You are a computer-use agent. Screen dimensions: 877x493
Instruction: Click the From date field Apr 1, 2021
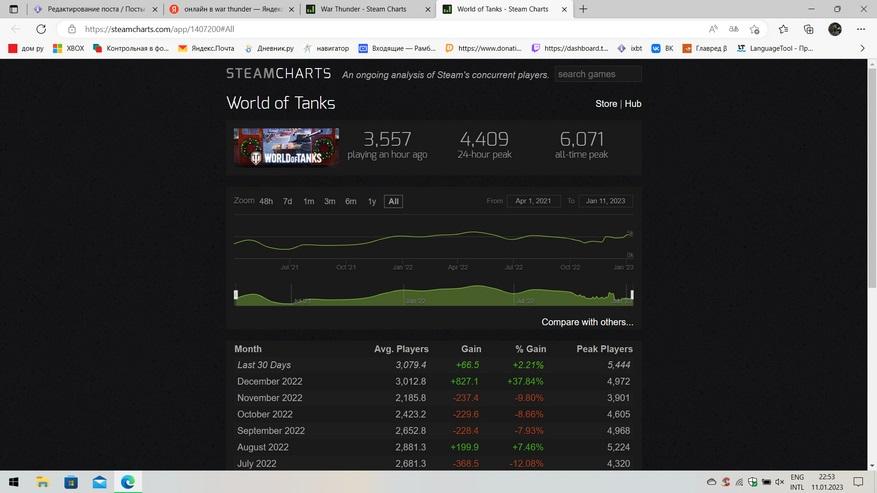point(533,201)
